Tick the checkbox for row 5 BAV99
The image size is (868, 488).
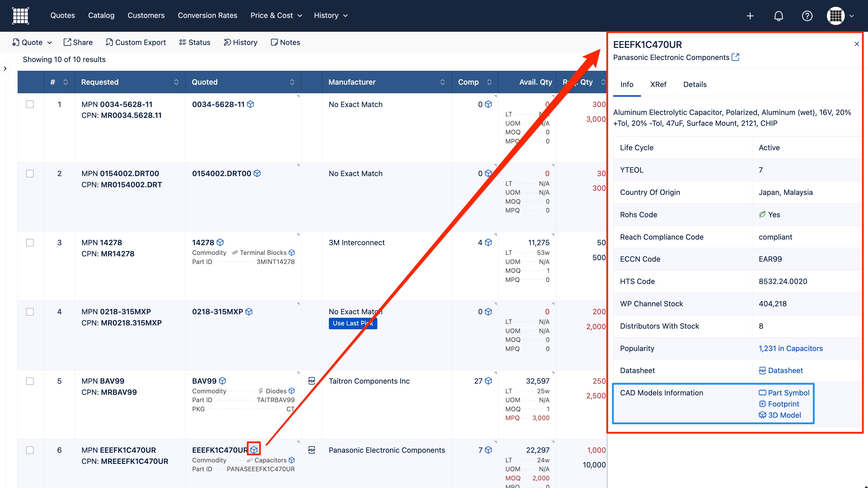point(30,381)
